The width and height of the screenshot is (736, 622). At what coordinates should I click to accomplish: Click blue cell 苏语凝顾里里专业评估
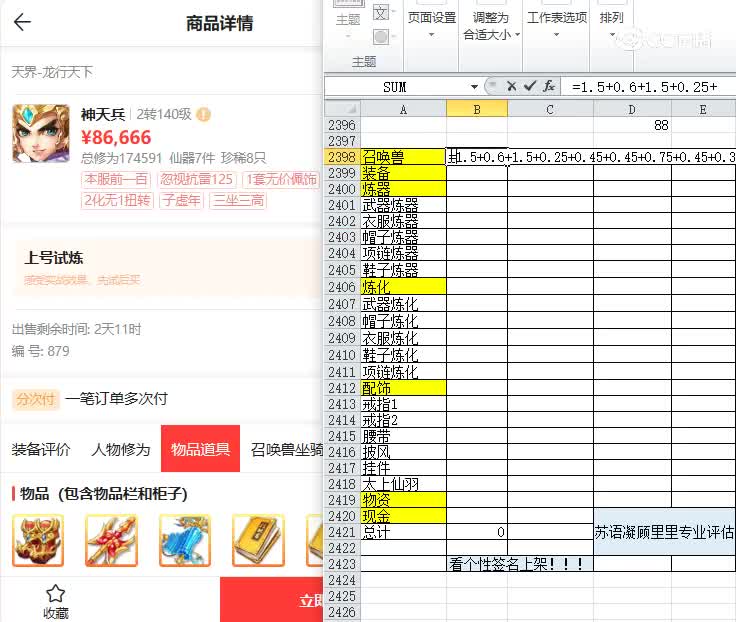[x=665, y=532]
